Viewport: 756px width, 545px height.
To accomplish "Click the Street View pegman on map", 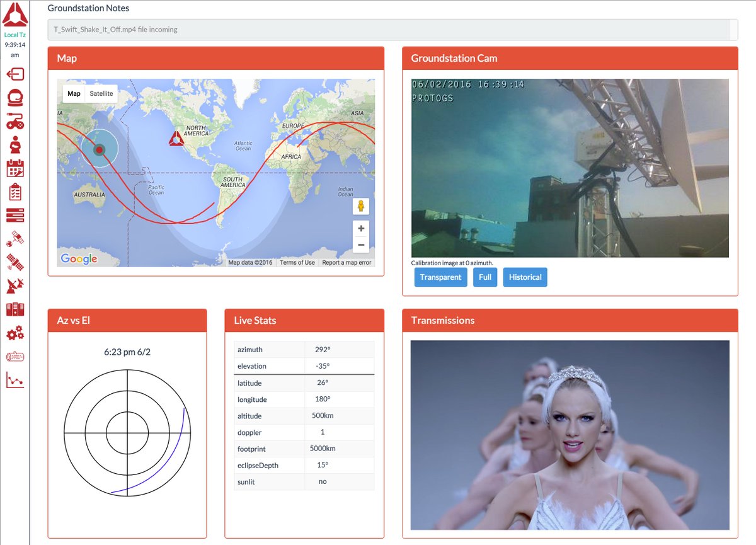I will click(x=361, y=206).
